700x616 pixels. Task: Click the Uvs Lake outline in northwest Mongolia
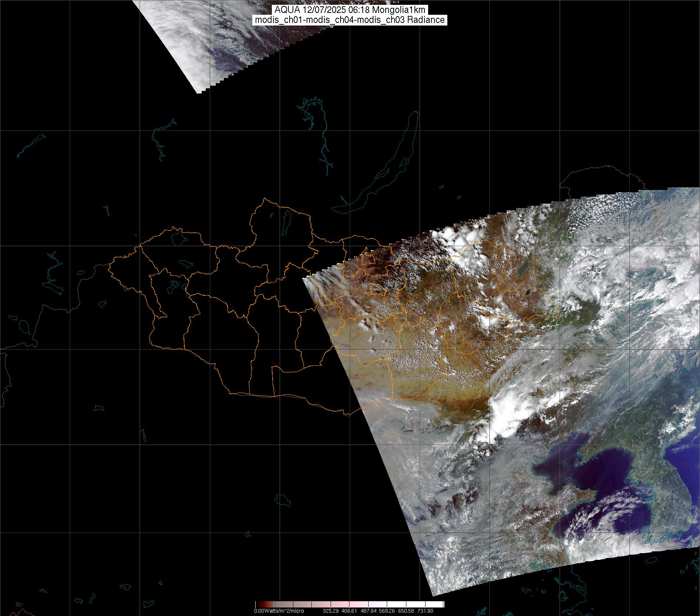point(178,237)
